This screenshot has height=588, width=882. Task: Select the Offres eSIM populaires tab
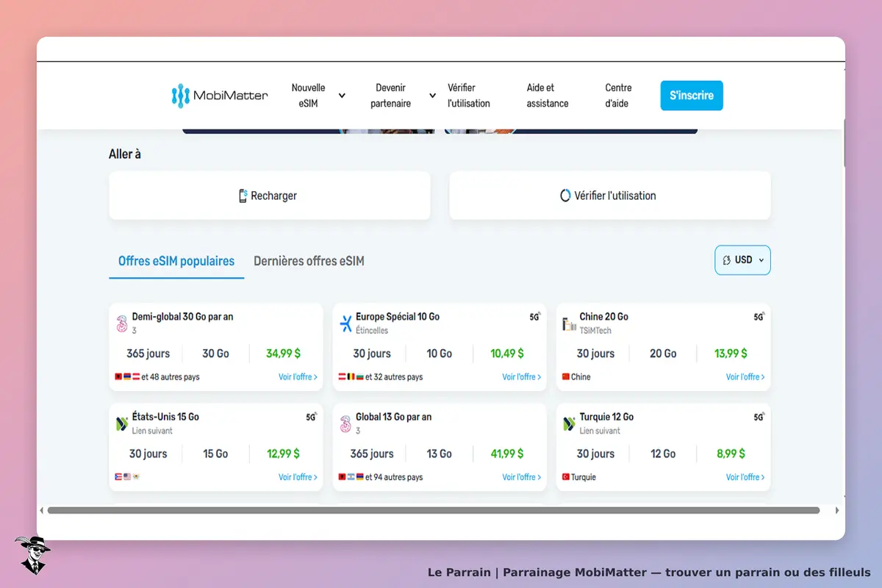pos(176,261)
